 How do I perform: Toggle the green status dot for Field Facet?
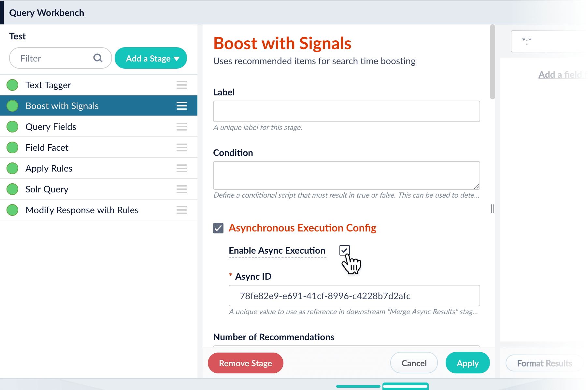pos(12,147)
